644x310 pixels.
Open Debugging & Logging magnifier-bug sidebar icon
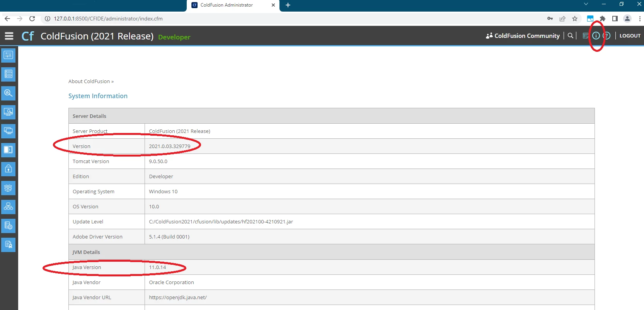(x=8, y=93)
